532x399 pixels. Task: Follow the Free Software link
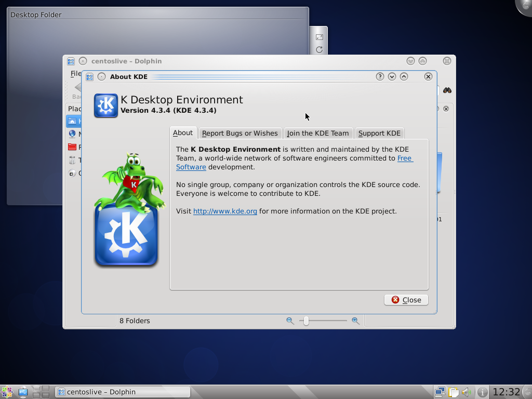click(405, 158)
